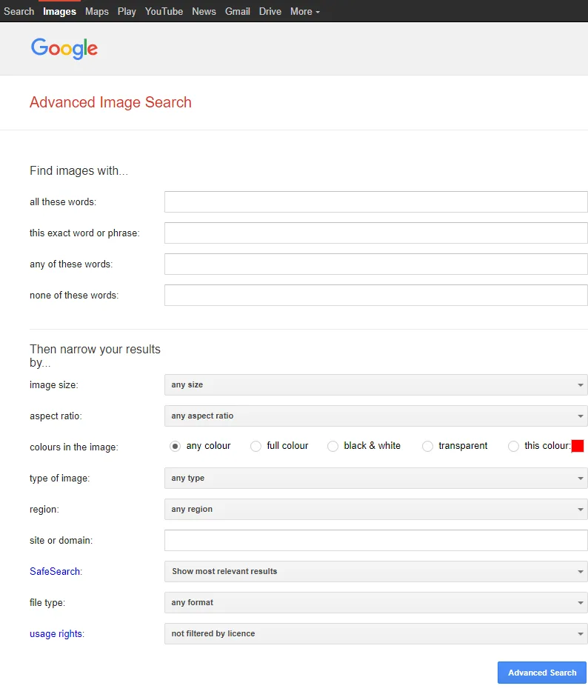
Task: Select the 'black & white' option
Action: pos(332,446)
